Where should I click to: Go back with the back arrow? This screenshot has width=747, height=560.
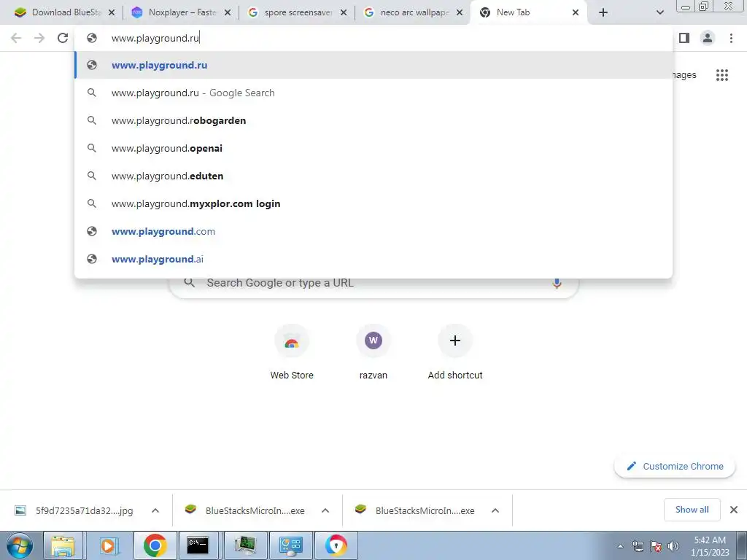[x=16, y=38]
